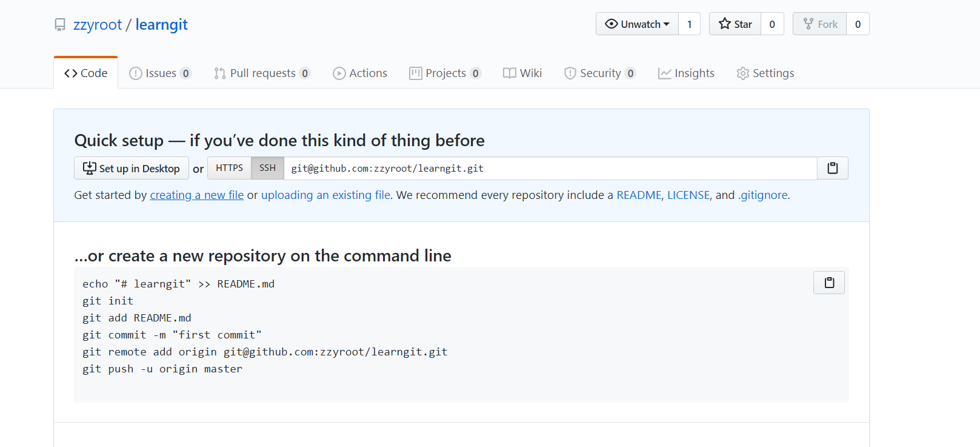Follow the 'creating a new file' link

point(197,195)
